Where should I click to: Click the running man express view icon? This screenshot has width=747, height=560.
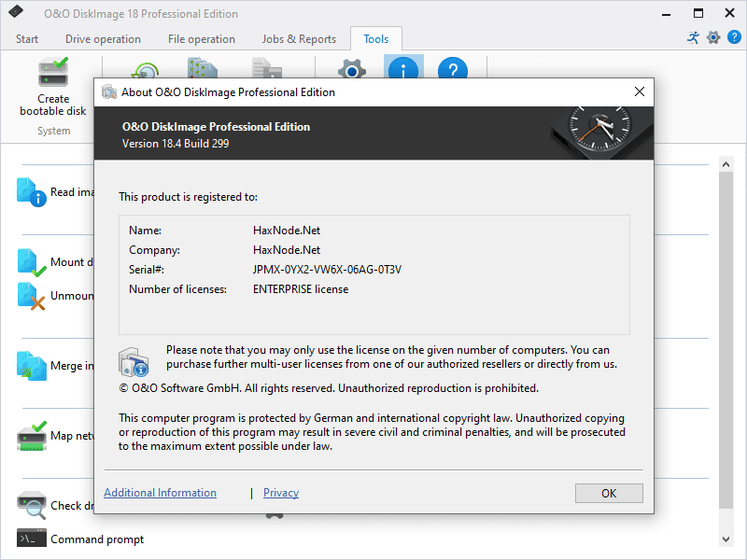693,37
